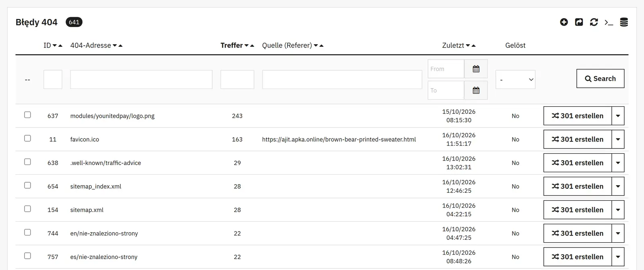
Task: Sort Zuletzt column descending
Action: pos(468,45)
